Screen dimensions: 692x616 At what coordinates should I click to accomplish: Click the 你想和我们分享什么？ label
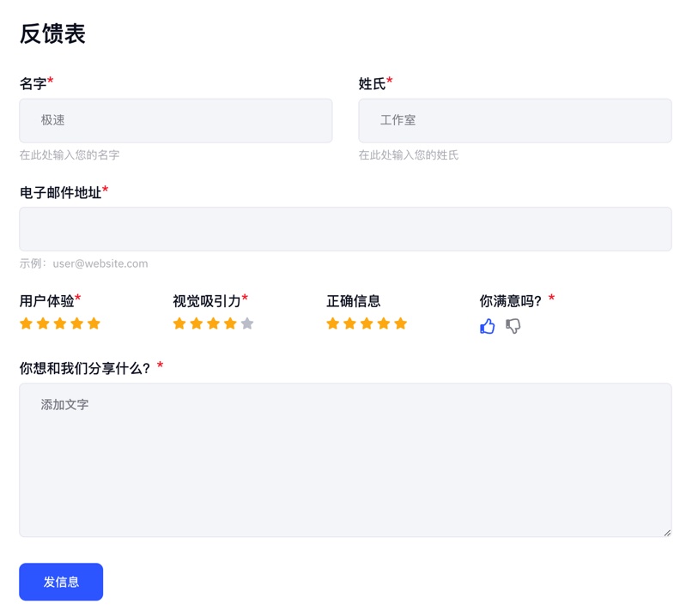tap(85, 368)
